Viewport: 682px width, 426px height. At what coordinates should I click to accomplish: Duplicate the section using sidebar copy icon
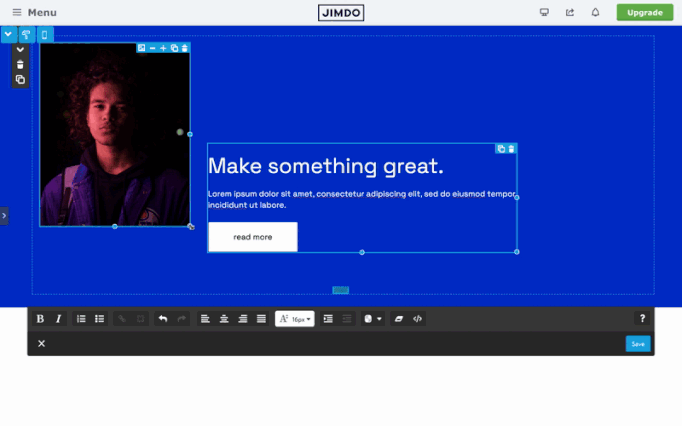20,80
